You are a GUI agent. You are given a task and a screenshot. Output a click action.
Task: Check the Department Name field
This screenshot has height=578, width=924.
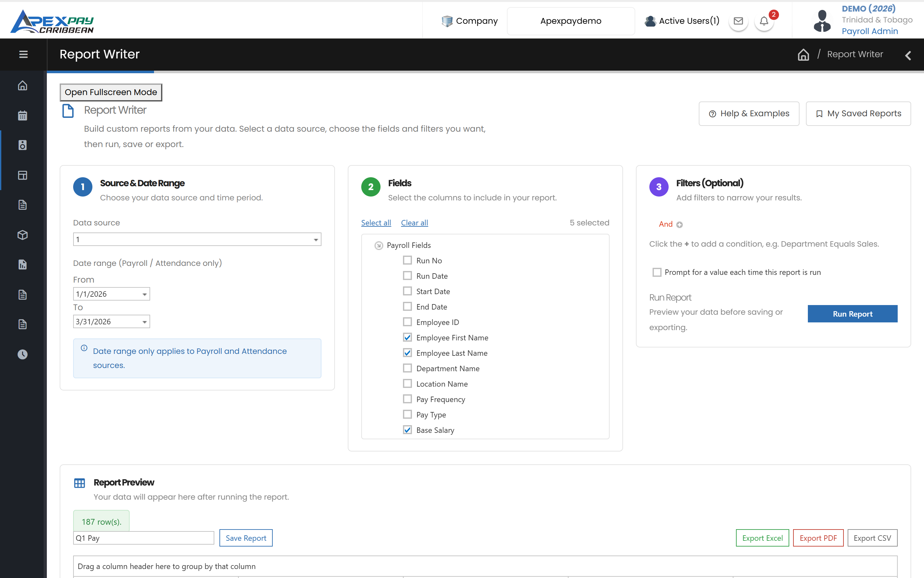[407, 368]
